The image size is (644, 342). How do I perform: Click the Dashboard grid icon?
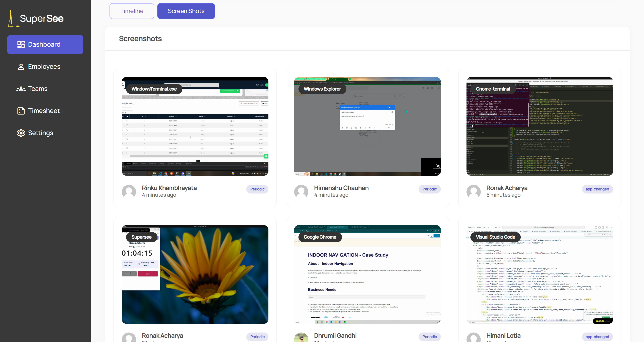[x=21, y=44]
